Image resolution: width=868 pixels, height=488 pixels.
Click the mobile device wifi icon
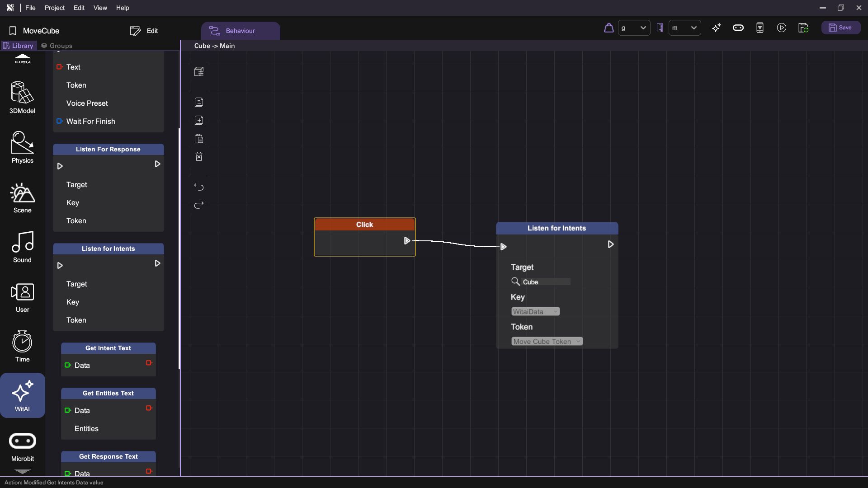click(x=760, y=28)
